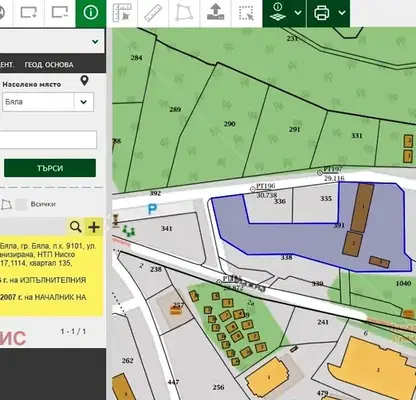Switch to ГЕОД. ОСНОВА tab

[49, 65]
